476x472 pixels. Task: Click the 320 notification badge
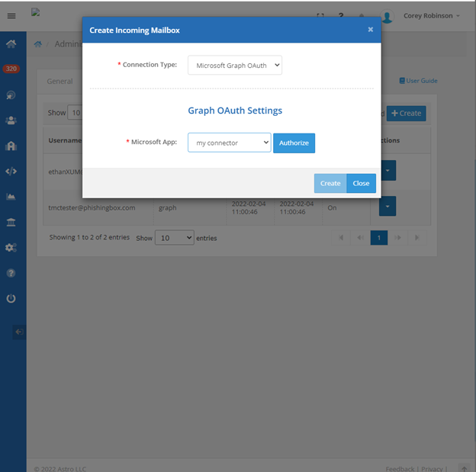pos(11,69)
